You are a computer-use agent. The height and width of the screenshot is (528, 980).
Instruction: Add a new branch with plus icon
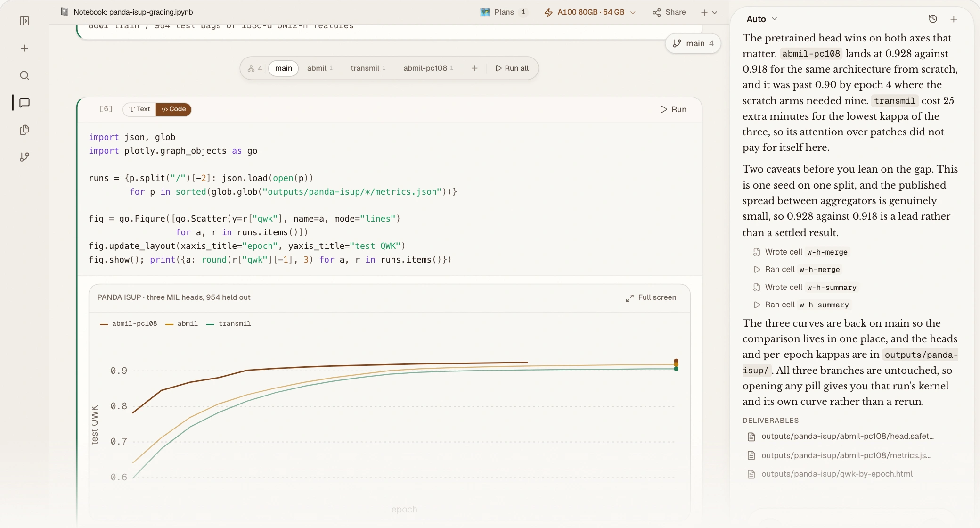pyautogui.click(x=474, y=68)
